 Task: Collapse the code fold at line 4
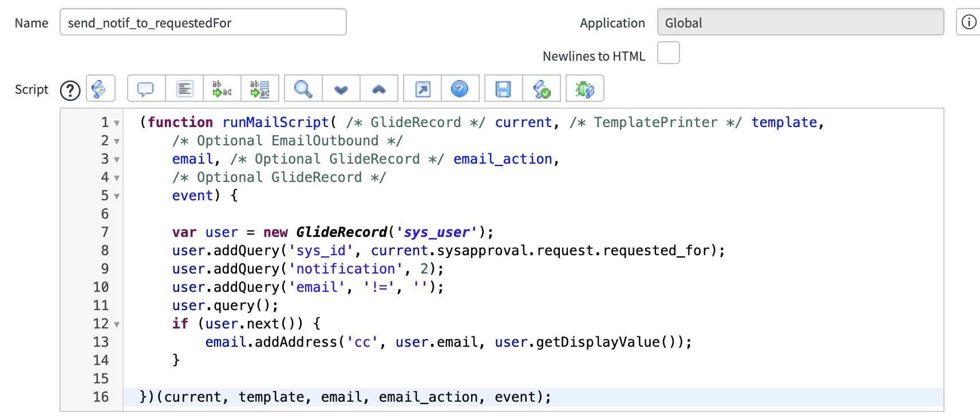[117, 178]
